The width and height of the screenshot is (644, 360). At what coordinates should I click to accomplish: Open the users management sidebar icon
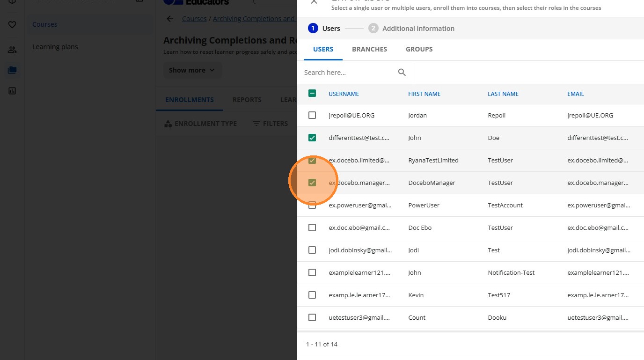click(12, 50)
